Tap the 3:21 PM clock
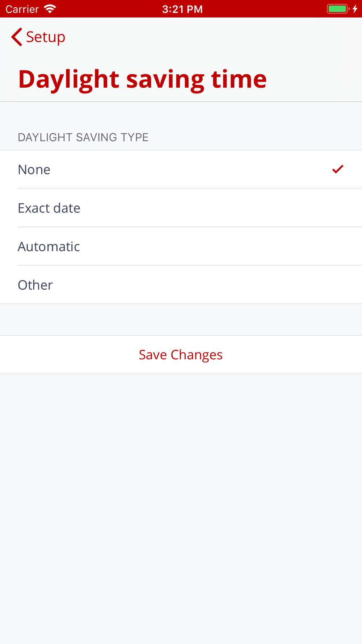This screenshot has height=644, width=362. tap(182, 9)
